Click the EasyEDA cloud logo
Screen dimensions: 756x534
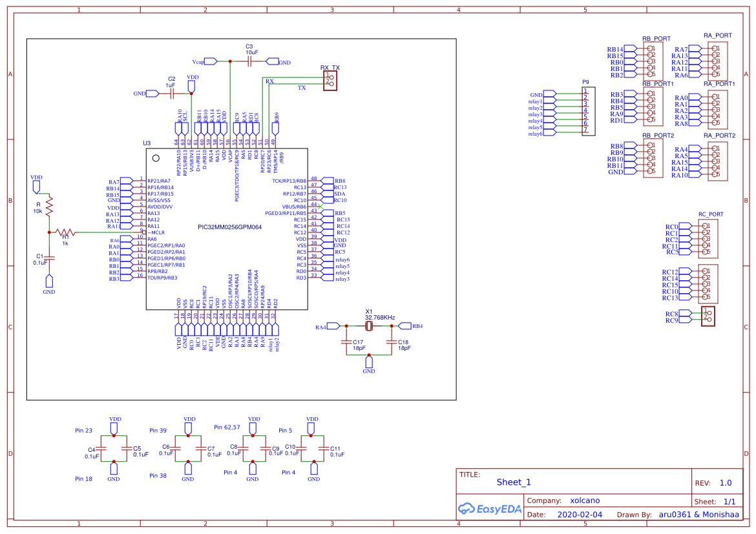pos(467,509)
